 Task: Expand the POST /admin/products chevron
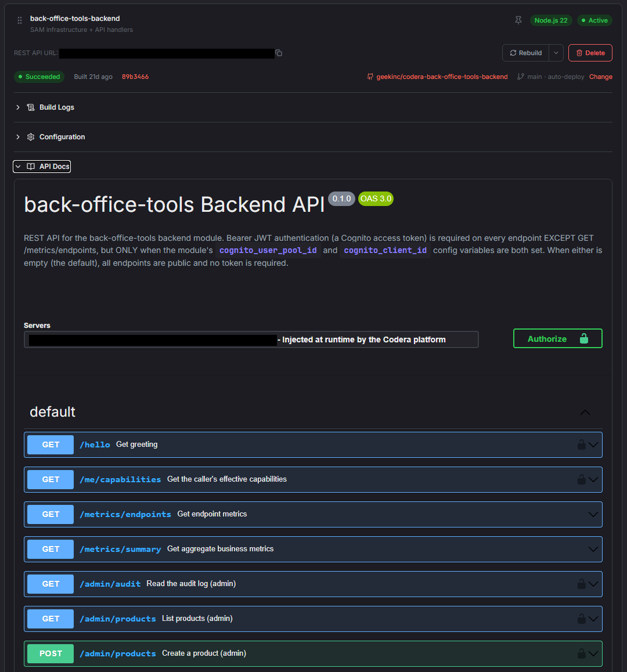[x=593, y=653]
